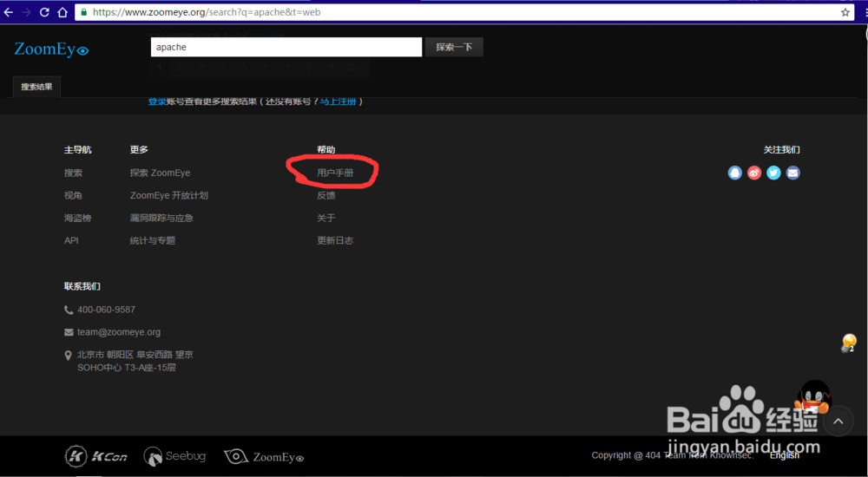Click the team@zoomeye.org email address
Image resolution: width=868 pixels, height=477 pixels.
click(x=119, y=332)
